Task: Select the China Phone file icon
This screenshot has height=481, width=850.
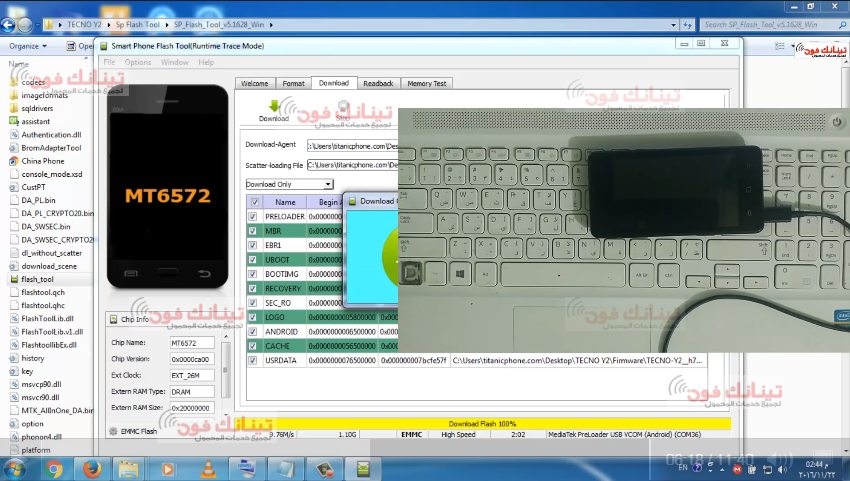Action: point(14,161)
